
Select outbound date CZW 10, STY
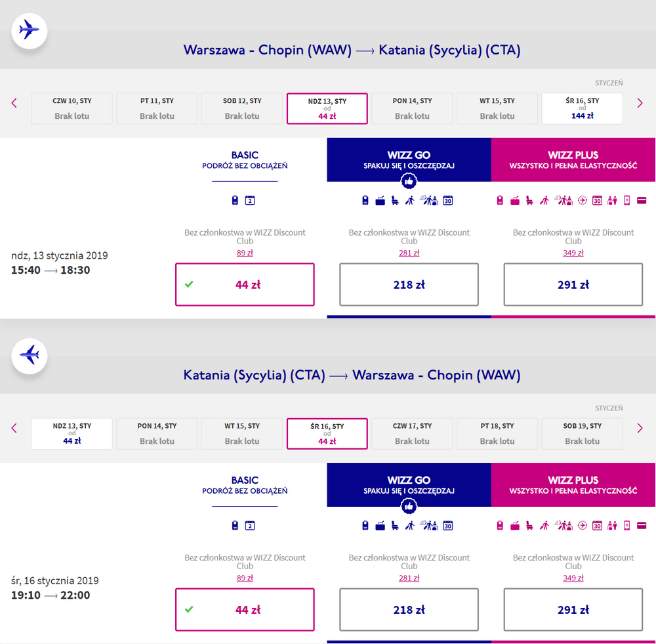72,108
